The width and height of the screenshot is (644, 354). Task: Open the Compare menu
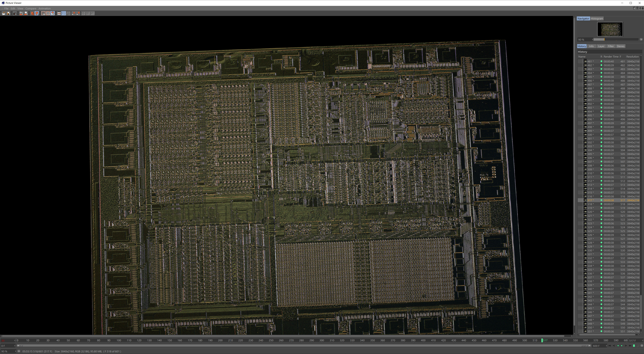(31, 9)
